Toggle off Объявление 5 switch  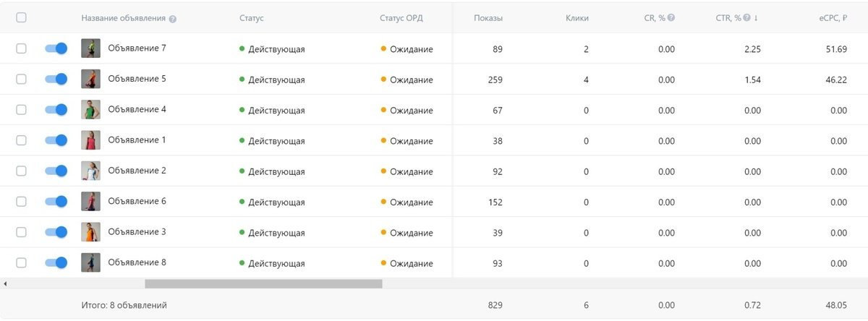[56, 79]
